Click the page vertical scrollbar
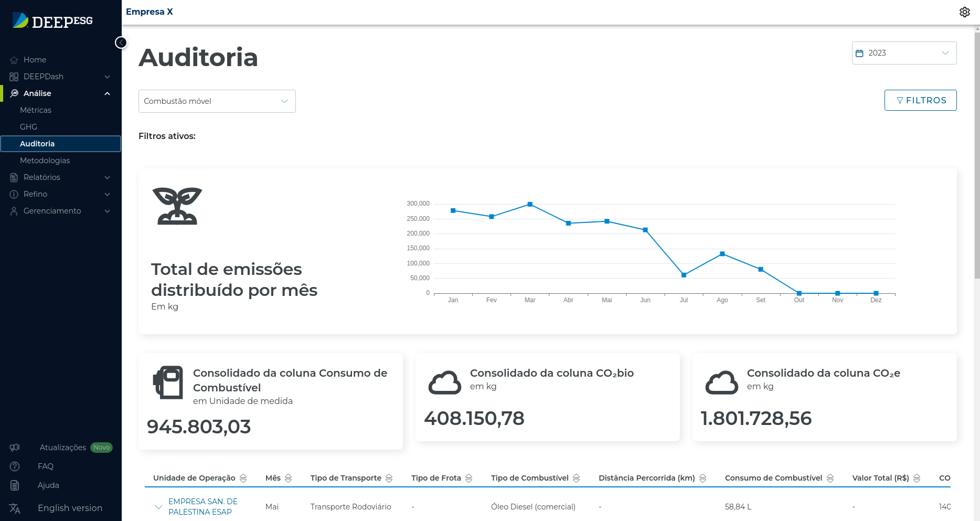Image resolution: width=980 pixels, height=521 pixels. 976,157
